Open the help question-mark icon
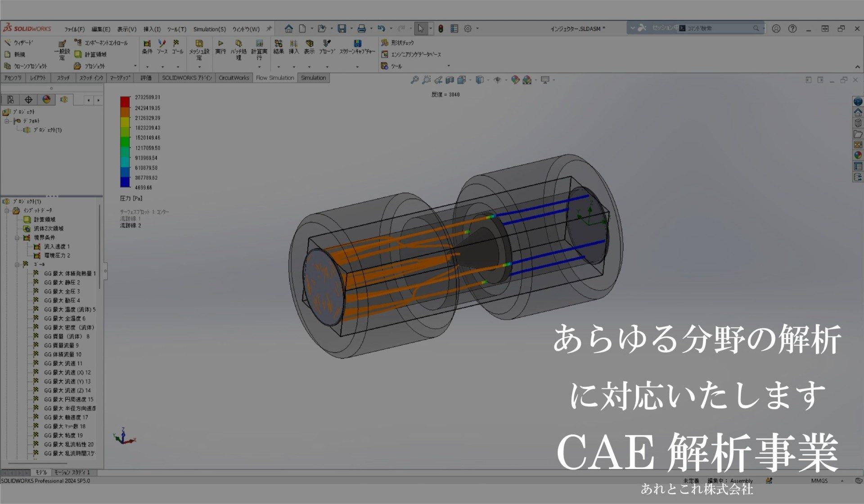This screenshot has width=864, height=504. (792, 29)
